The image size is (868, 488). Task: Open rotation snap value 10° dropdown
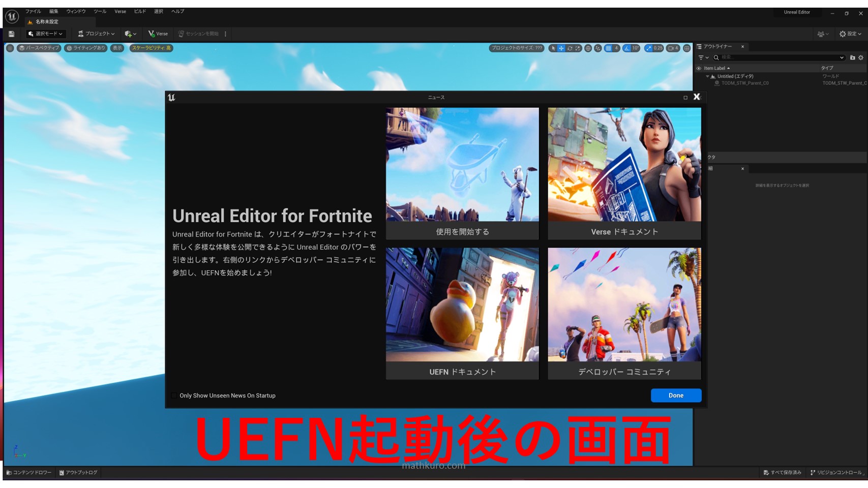636,48
